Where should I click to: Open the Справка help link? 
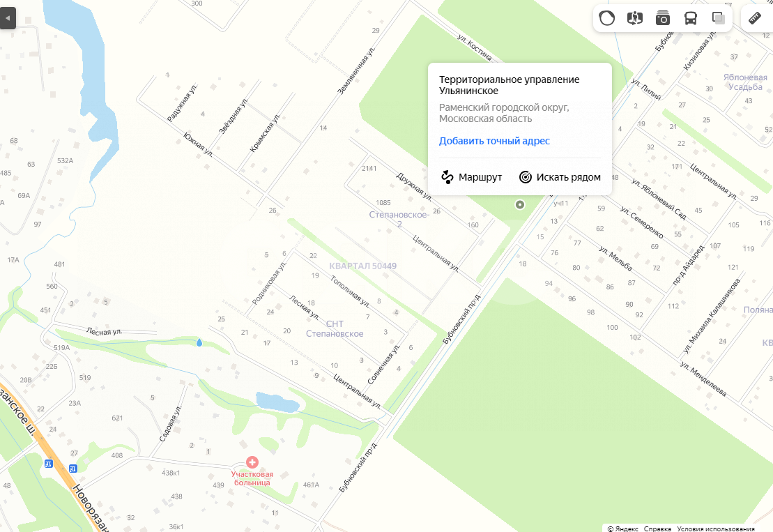click(x=657, y=529)
